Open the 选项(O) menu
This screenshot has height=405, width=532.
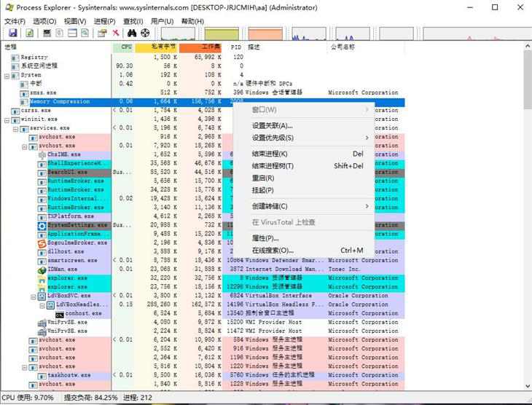44,21
